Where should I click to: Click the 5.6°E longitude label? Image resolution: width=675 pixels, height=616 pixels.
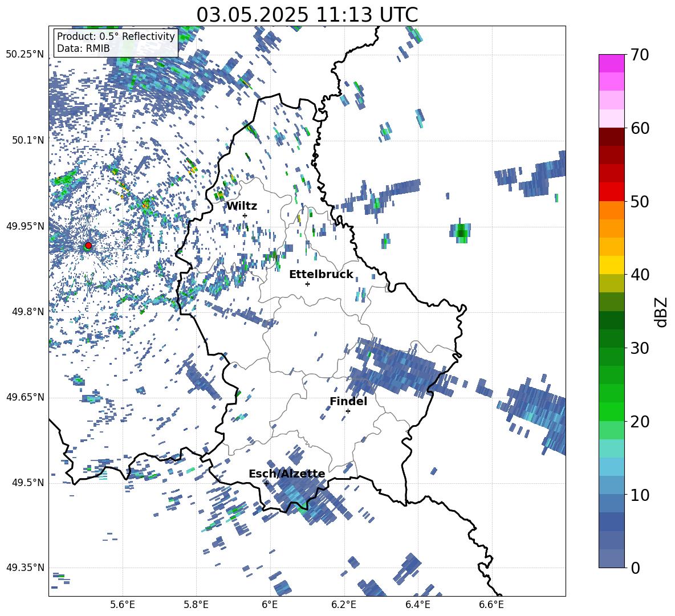pyautogui.click(x=122, y=605)
